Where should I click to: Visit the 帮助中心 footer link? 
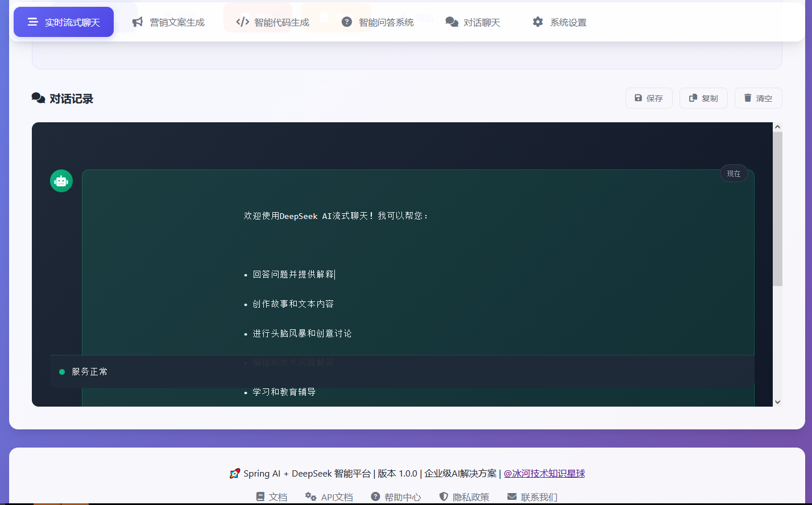point(396,497)
